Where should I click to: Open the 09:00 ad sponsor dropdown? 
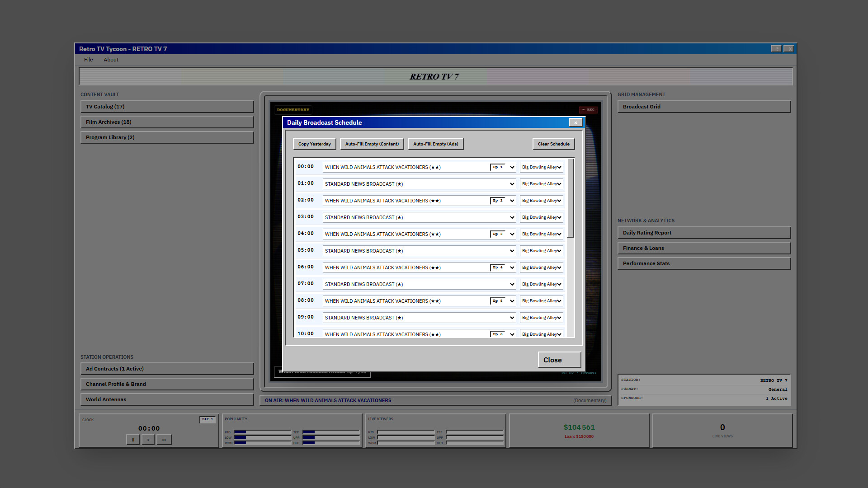[542, 318]
